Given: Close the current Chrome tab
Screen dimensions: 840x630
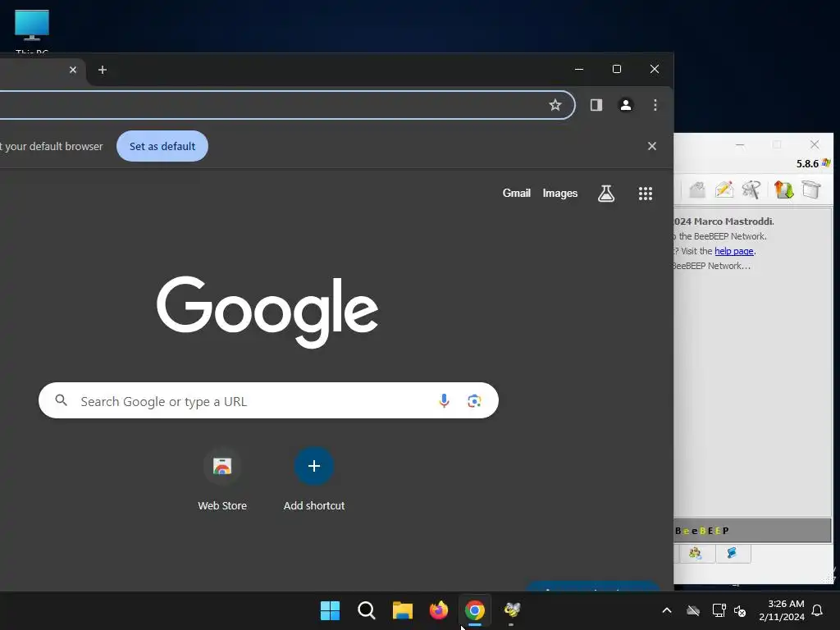Looking at the screenshot, I should coord(73,70).
